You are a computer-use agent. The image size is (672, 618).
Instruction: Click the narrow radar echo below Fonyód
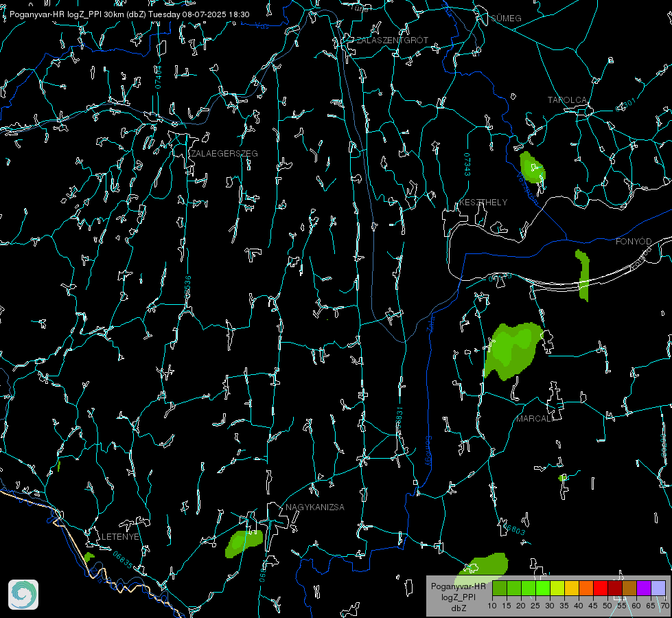[583, 275]
